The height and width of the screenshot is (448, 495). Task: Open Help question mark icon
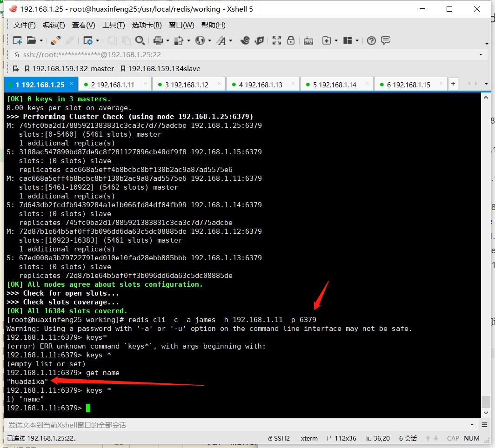pyautogui.click(x=372, y=40)
